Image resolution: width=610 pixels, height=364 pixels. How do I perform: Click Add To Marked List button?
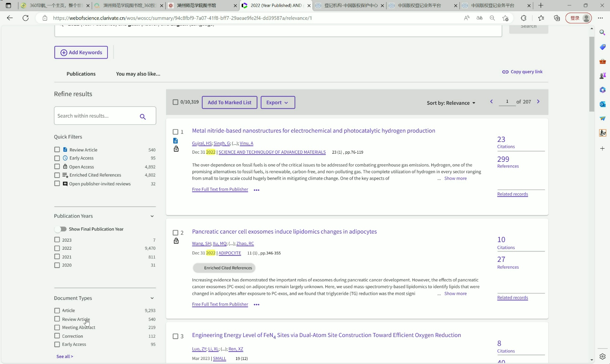[x=230, y=102]
